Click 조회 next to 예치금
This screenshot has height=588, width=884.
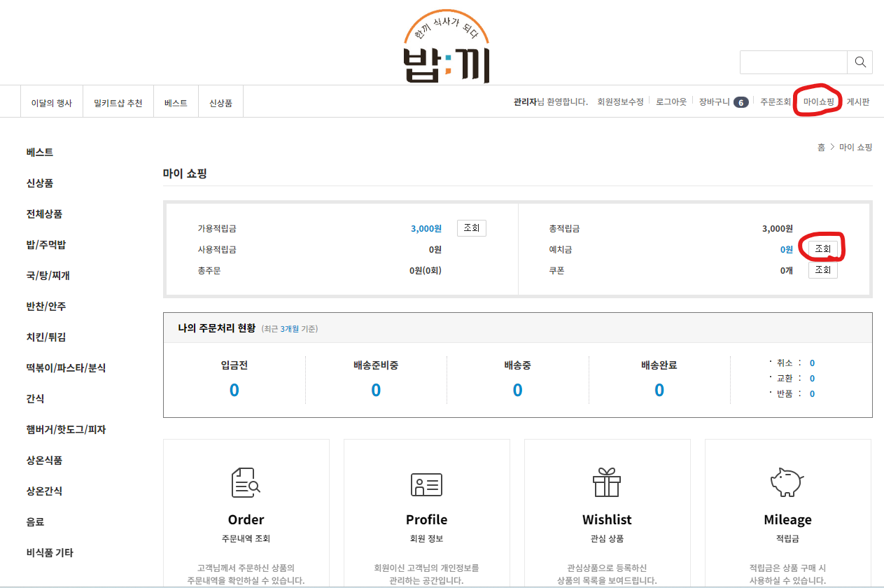(822, 248)
